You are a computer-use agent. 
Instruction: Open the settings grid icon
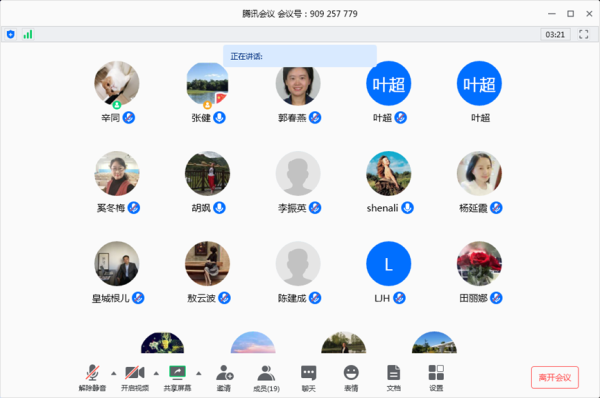click(x=436, y=372)
